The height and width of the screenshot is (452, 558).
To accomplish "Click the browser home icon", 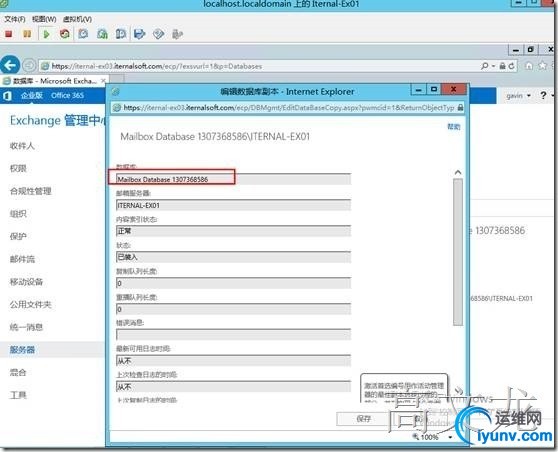I will 529,66.
